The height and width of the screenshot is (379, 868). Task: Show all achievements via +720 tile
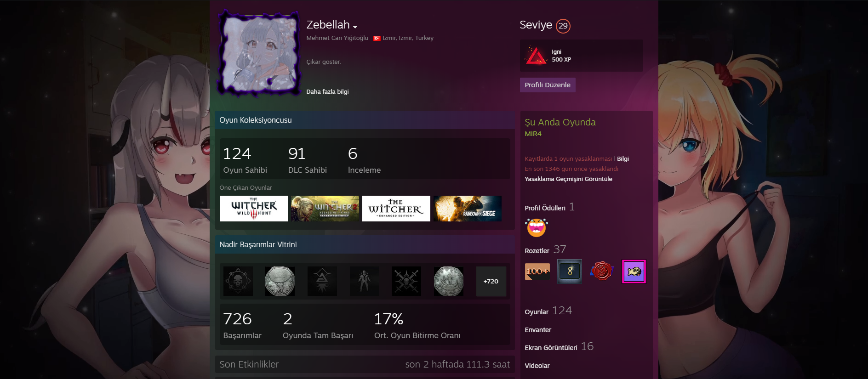491,281
